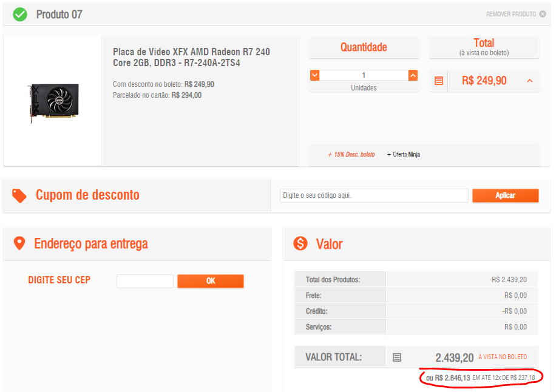
Task: Increase quantity with the up arrow
Action: click(x=413, y=75)
